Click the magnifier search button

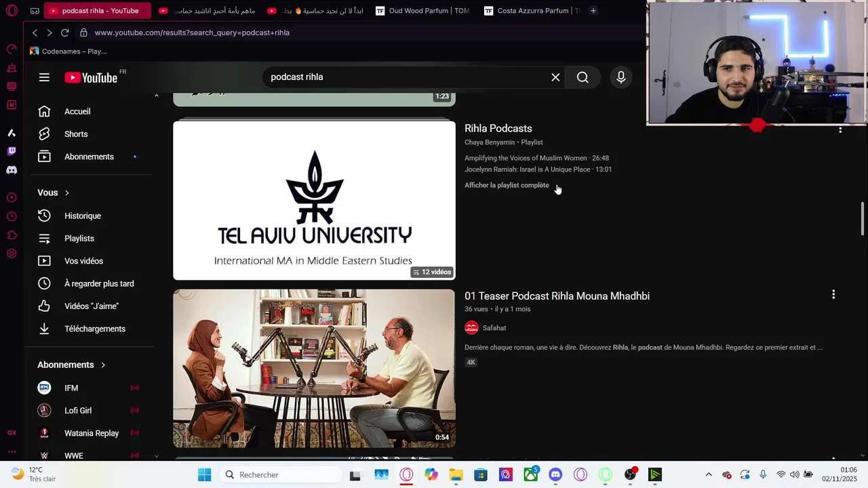point(583,77)
